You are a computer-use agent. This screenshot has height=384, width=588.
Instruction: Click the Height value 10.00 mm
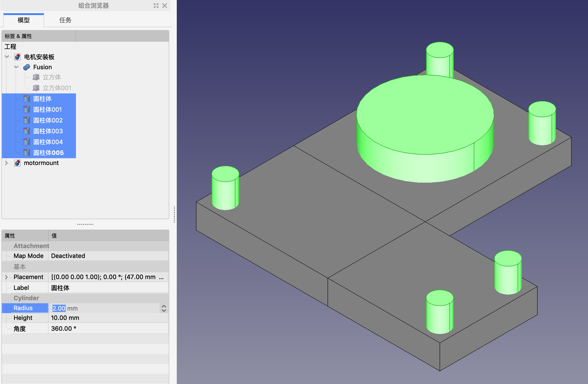point(65,318)
